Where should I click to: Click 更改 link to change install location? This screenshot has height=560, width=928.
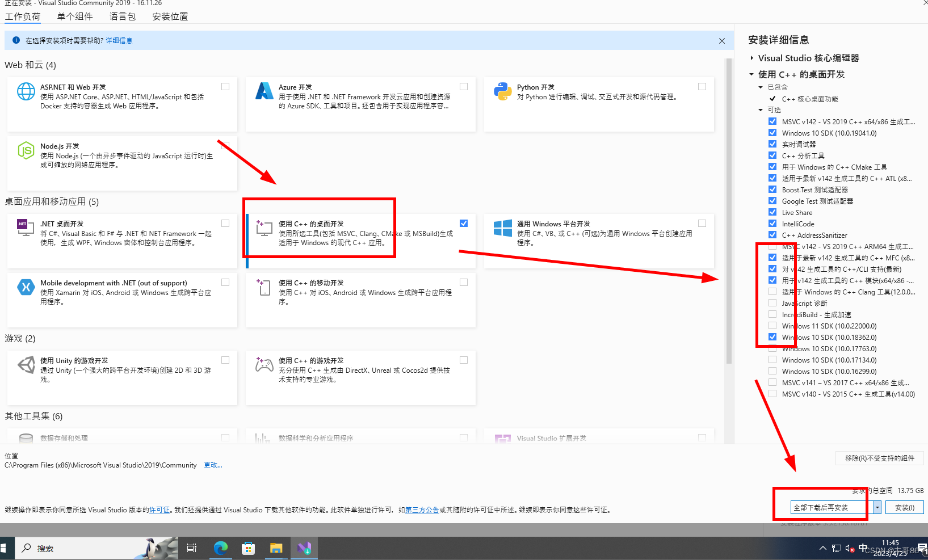coord(213,465)
